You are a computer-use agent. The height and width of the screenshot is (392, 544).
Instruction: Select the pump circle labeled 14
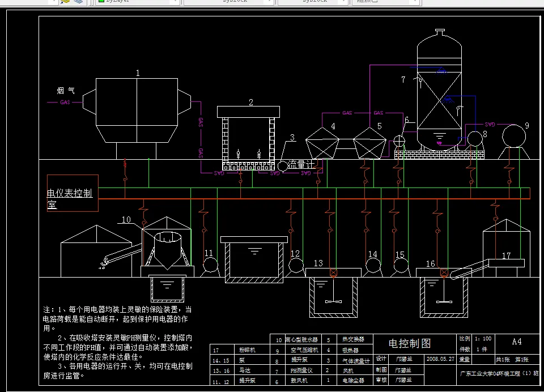pos(373,266)
